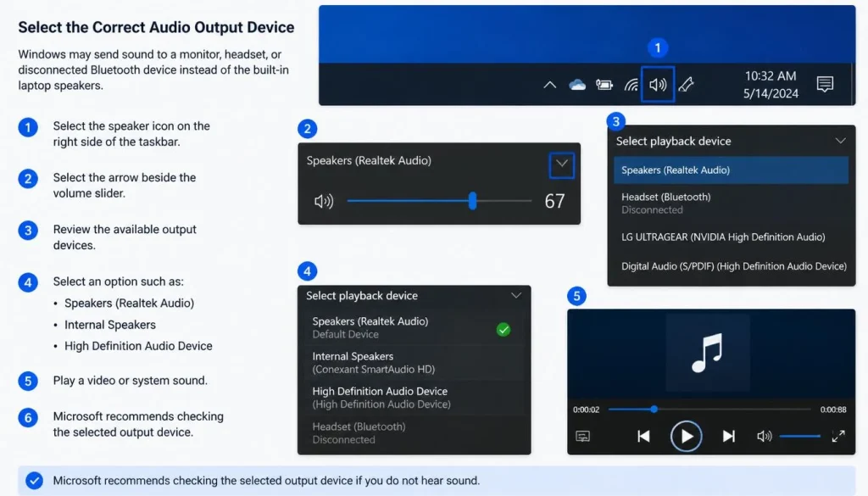
Task: Select Headset (Bluetooth) in step 3 list
Action: [731, 203]
